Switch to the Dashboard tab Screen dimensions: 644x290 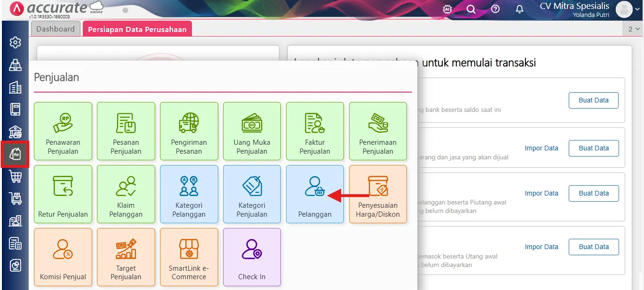pos(55,28)
